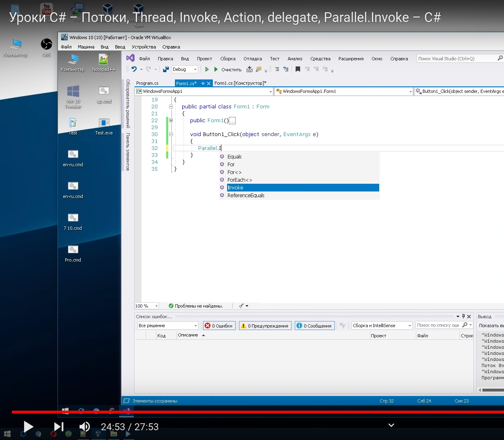The height and width of the screenshot is (440, 504).
Task: Open the Устройства menu in VirtualBox
Action: 144,47
